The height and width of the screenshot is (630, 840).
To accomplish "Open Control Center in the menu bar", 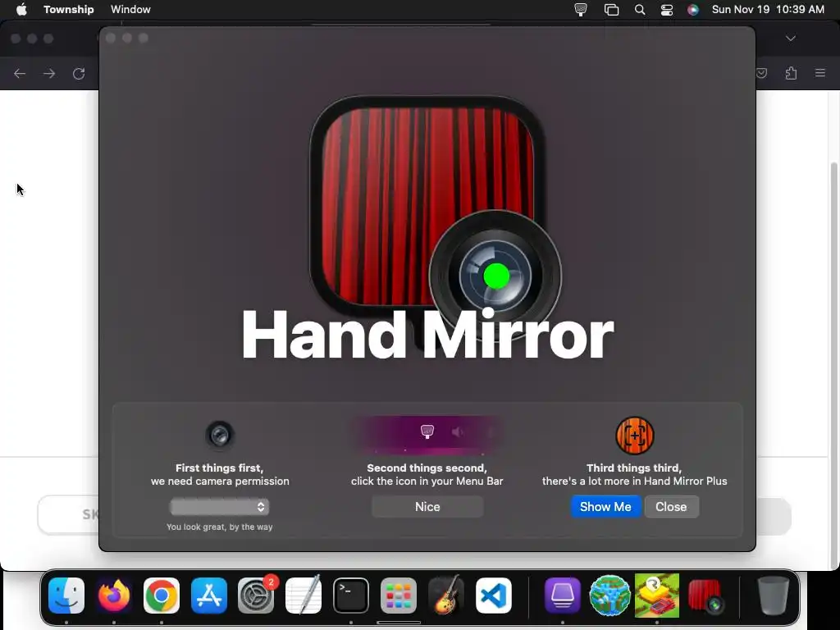I will coord(666,10).
